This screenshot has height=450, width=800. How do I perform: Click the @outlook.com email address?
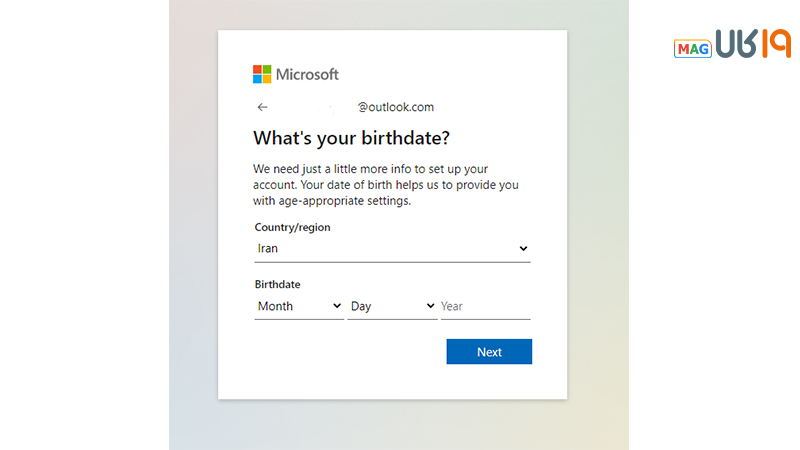point(396,107)
